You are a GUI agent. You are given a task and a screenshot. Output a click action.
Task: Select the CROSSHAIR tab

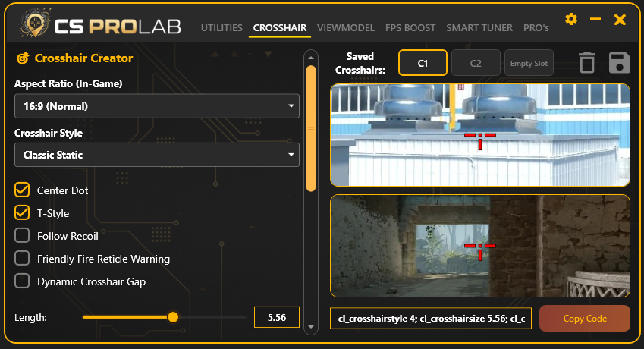pos(280,28)
